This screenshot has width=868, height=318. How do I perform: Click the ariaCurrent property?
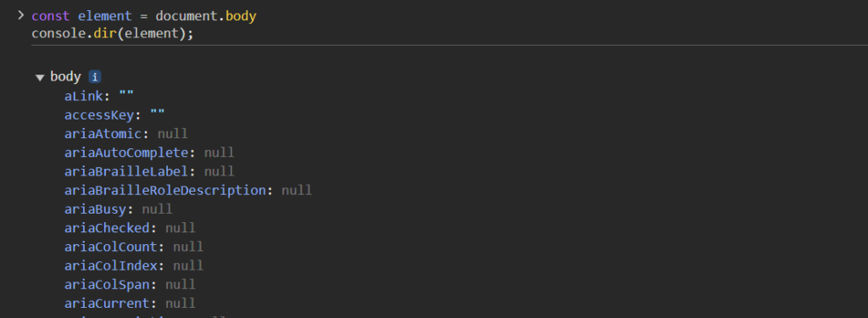[x=107, y=304]
